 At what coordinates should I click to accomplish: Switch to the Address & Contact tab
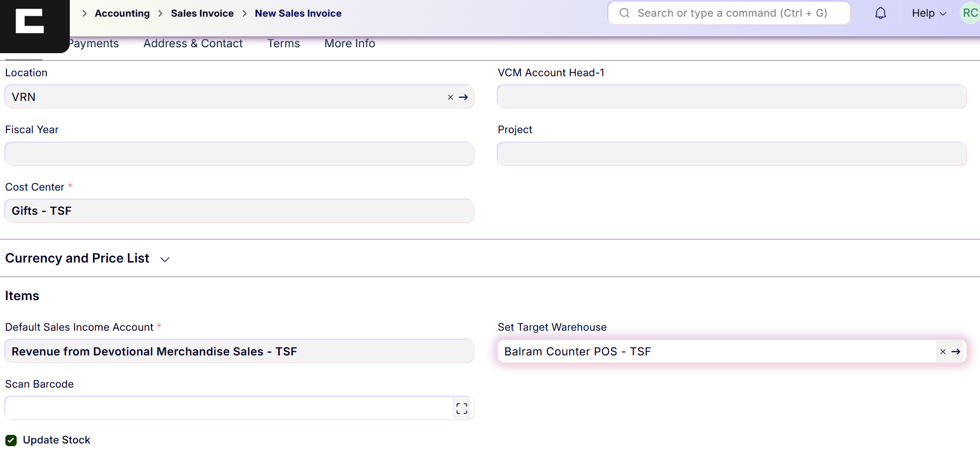coord(193,43)
